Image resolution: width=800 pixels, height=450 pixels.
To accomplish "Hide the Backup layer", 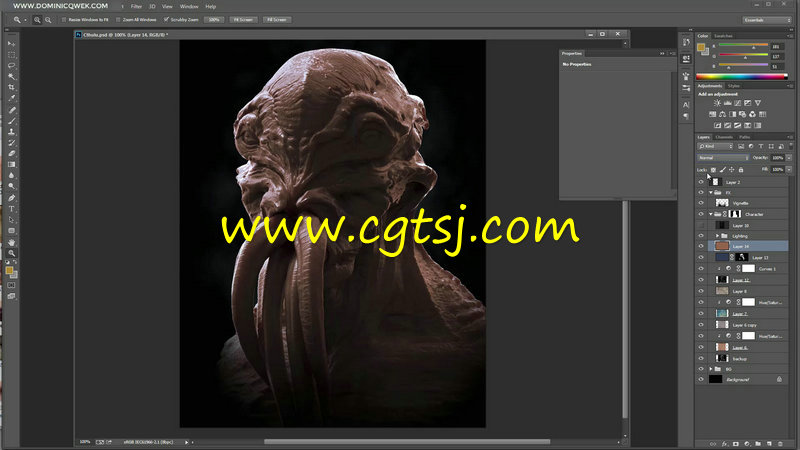I will click(x=701, y=359).
